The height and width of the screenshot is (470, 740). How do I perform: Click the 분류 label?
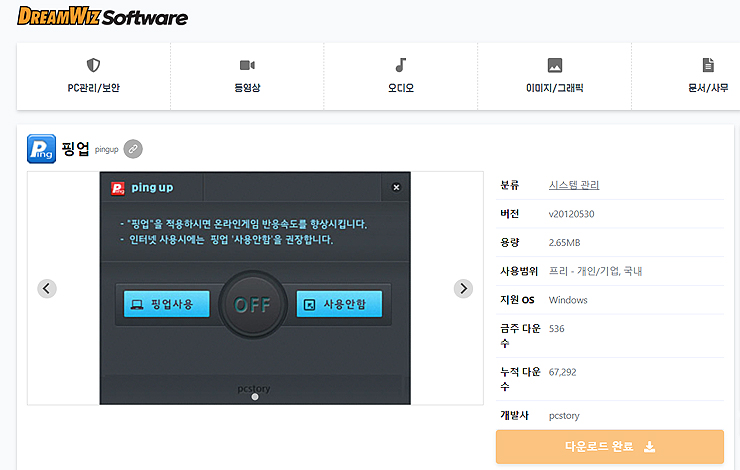pos(510,185)
